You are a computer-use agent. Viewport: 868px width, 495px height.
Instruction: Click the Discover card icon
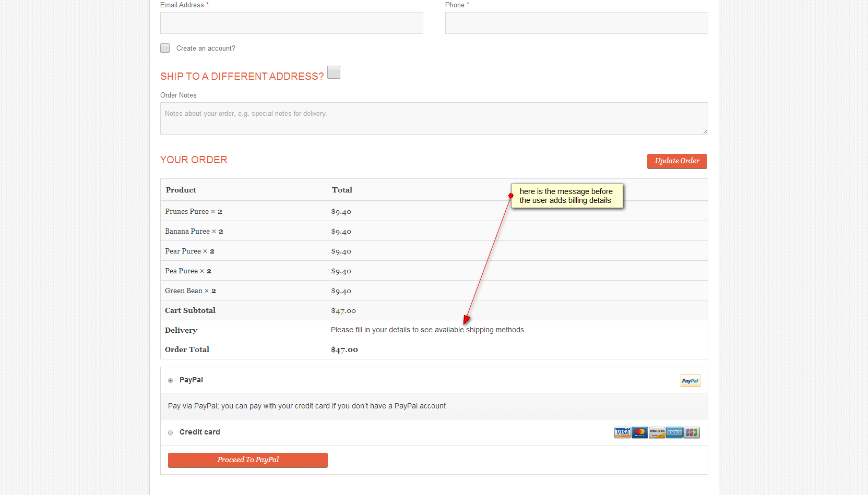657,432
